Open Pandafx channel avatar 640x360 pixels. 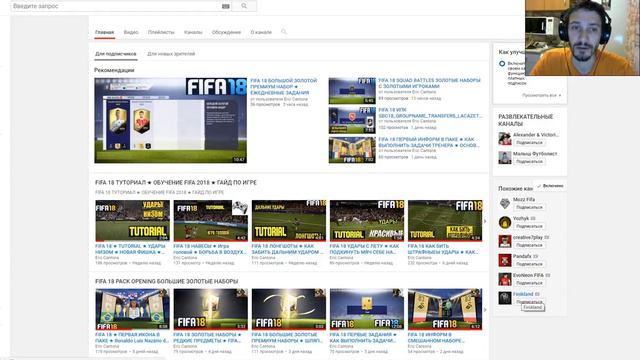[x=505, y=260]
